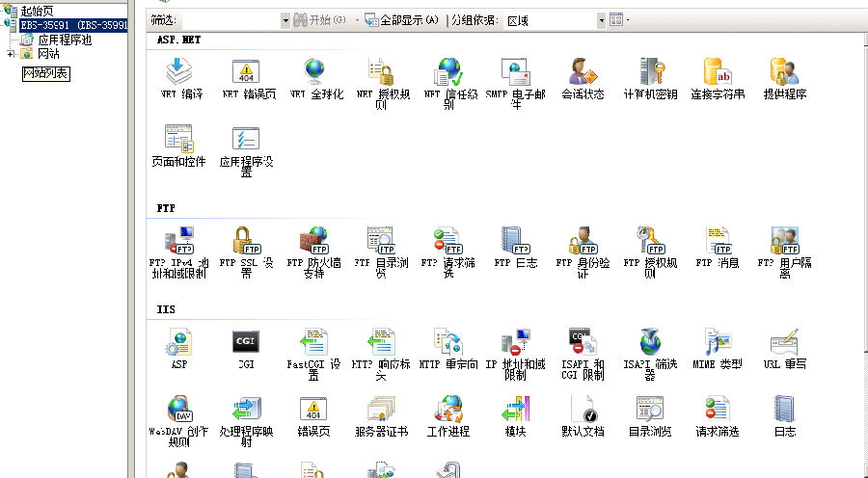Screen dimensions: 868x478
Task: Open the .NET 编译 feature icon
Action: click(180, 73)
